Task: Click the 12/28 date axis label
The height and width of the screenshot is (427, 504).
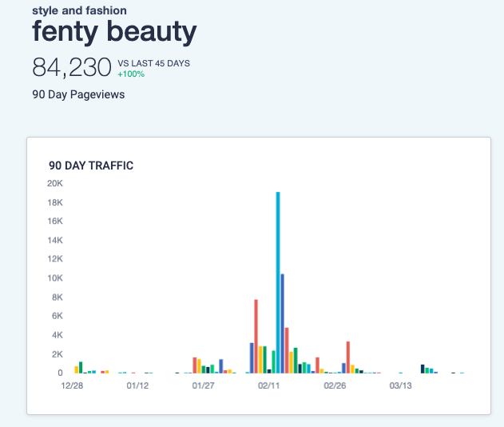Action: pos(72,385)
